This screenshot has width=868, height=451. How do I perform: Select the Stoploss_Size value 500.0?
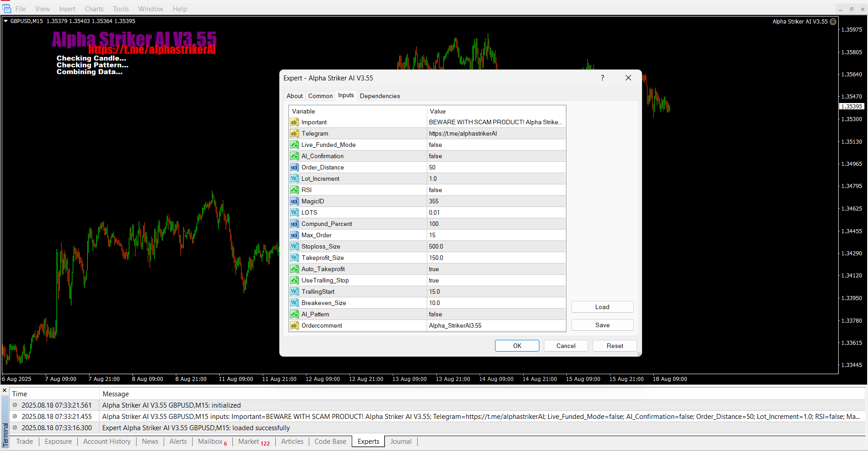[x=496, y=246]
